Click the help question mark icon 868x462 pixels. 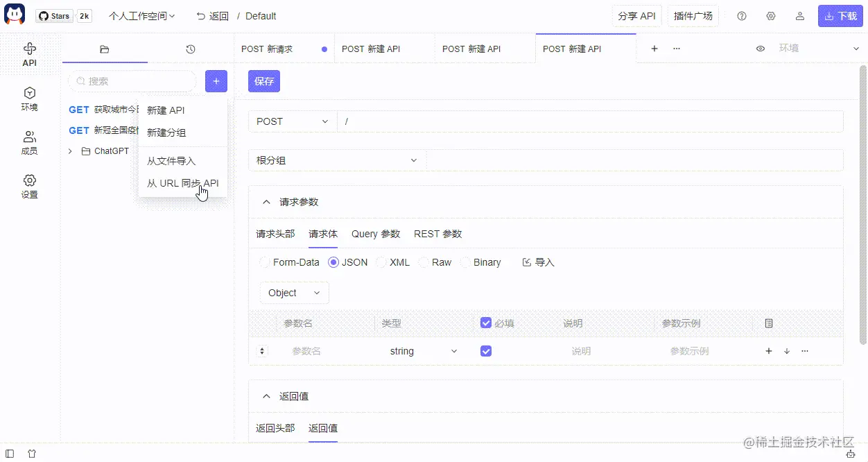[742, 16]
